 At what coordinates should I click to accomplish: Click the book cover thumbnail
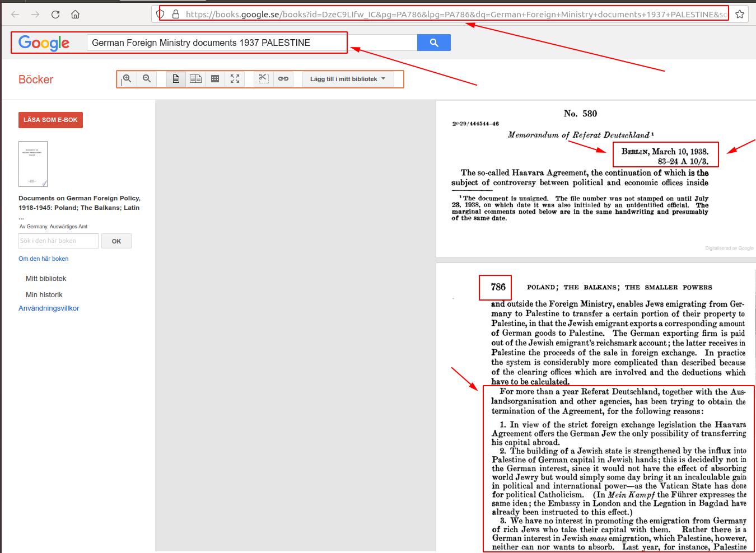33,164
